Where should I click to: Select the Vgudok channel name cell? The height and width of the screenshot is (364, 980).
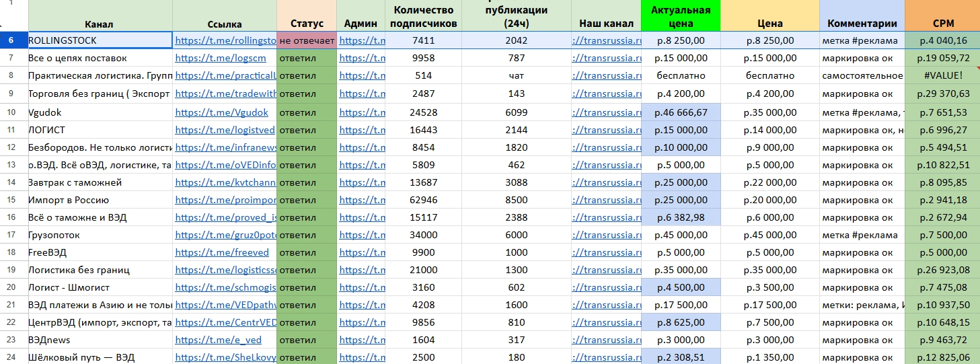point(100,112)
